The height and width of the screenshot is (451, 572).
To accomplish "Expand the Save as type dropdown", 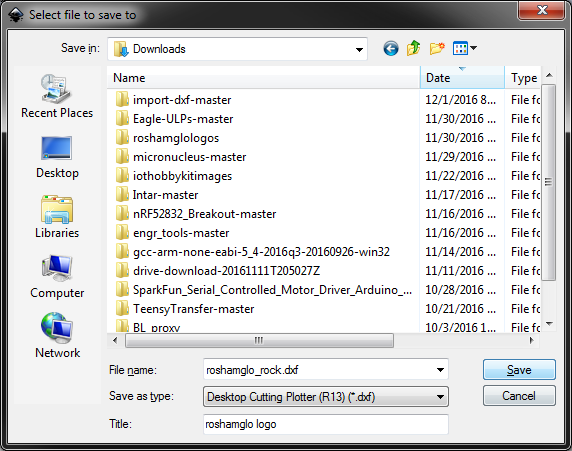I will coord(326,397).
